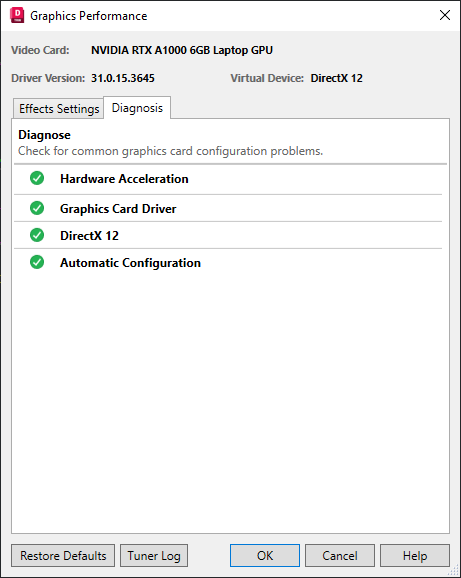Click the Diagnose heading text
Viewport: 461px width, 578px height.
tap(44, 135)
